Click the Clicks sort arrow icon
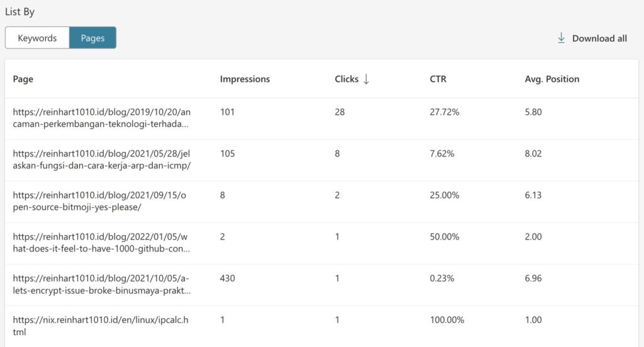Image resolution: width=644 pixels, height=347 pixels. 367,79
